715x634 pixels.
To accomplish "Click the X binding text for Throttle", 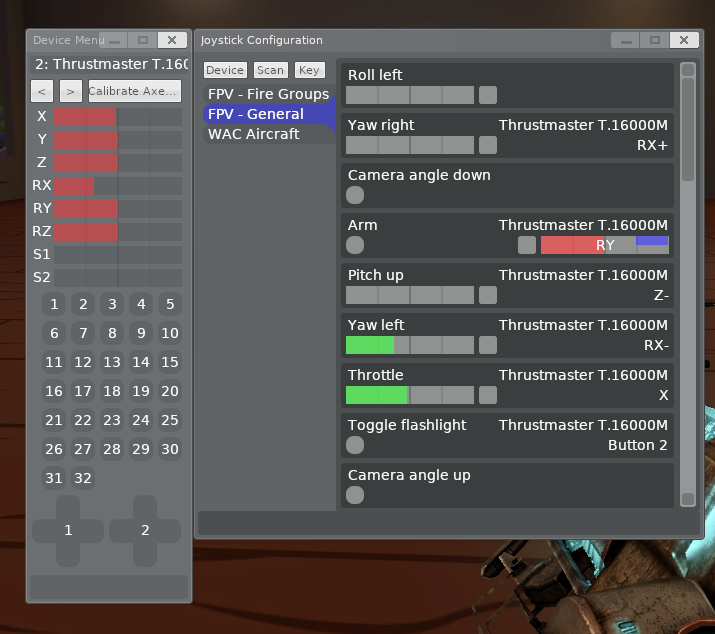I will click(x=663, y=395).
